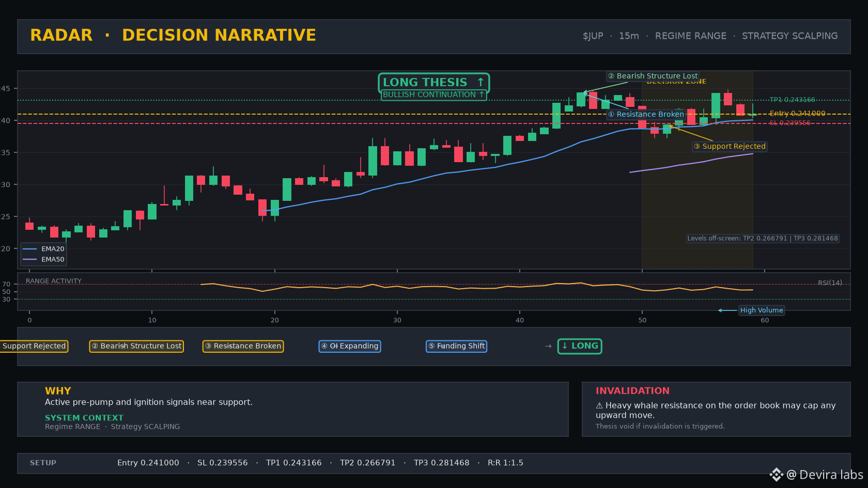Click the green LONG signal chip

(x=580, y=346)
